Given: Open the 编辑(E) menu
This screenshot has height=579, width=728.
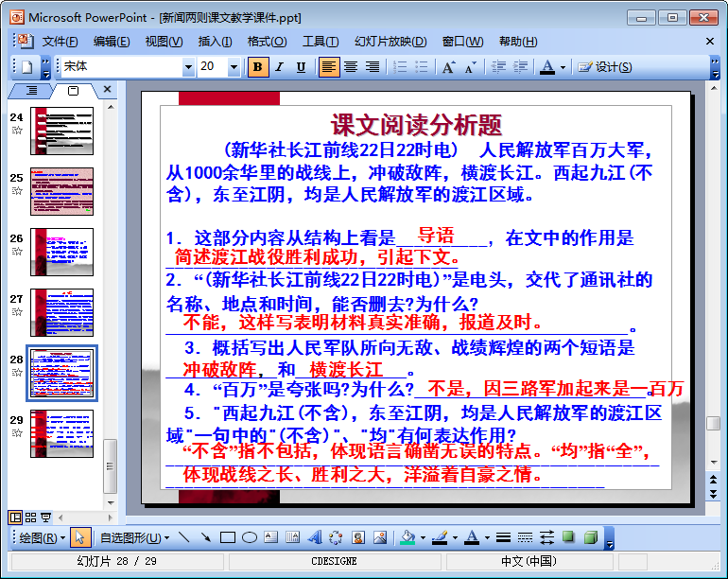Looking at the screenshot, I should (112, 42).
